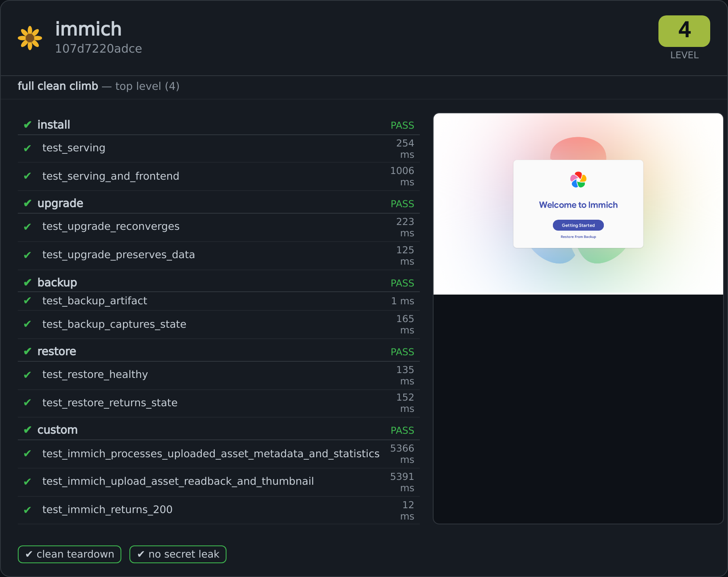728x577 pixels.
Task: Click the 12 ms duration value
Action: click(407, 511)
